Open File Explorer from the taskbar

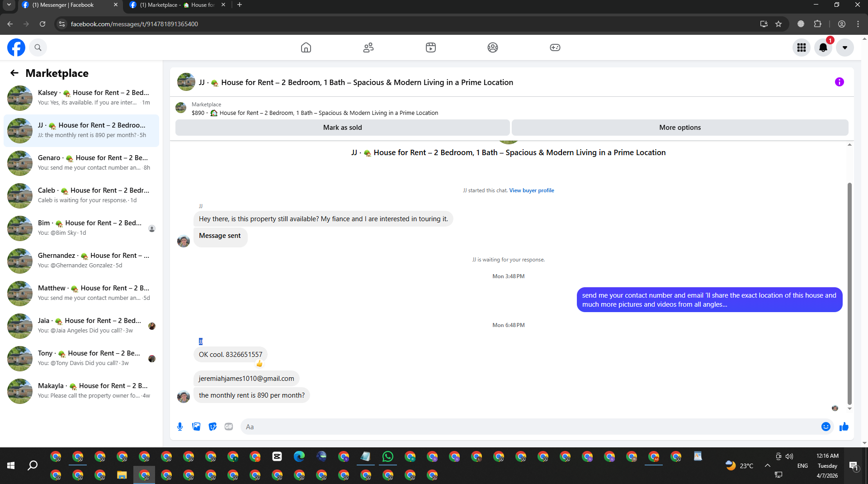122,475
